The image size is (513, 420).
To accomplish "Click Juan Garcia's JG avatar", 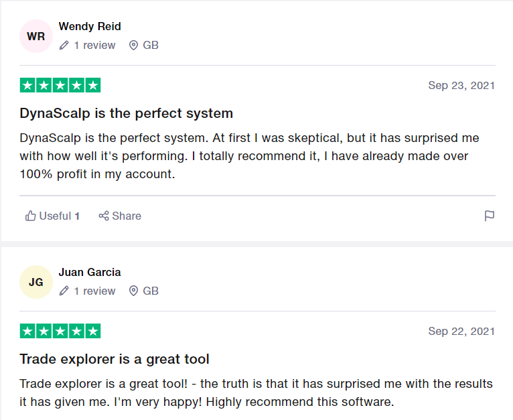I will point(36,282).
